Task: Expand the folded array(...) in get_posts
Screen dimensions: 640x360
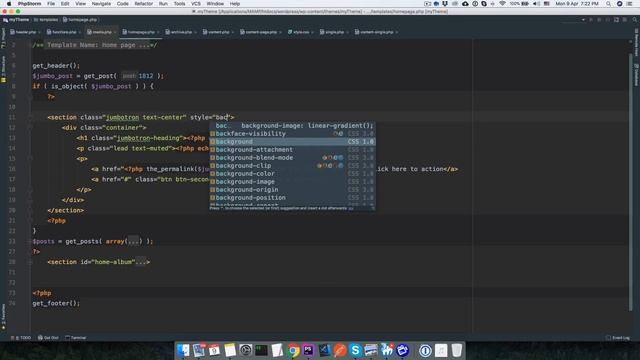Action: (x=133, y=241)
